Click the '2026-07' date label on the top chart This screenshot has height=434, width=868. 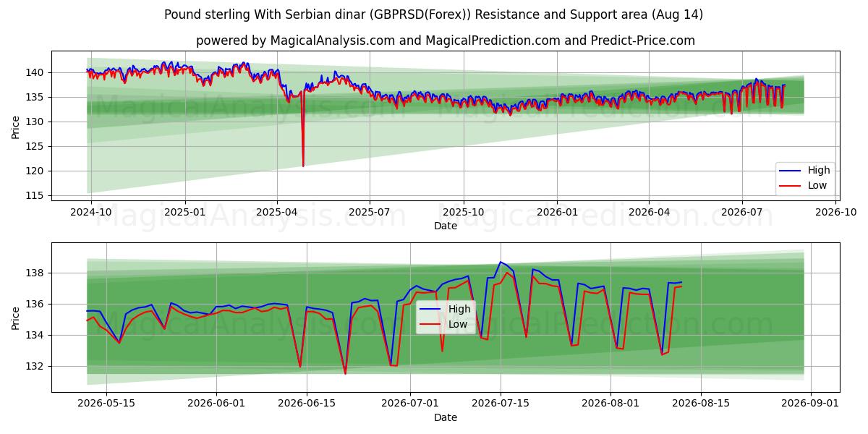click(x=741, y=213)
